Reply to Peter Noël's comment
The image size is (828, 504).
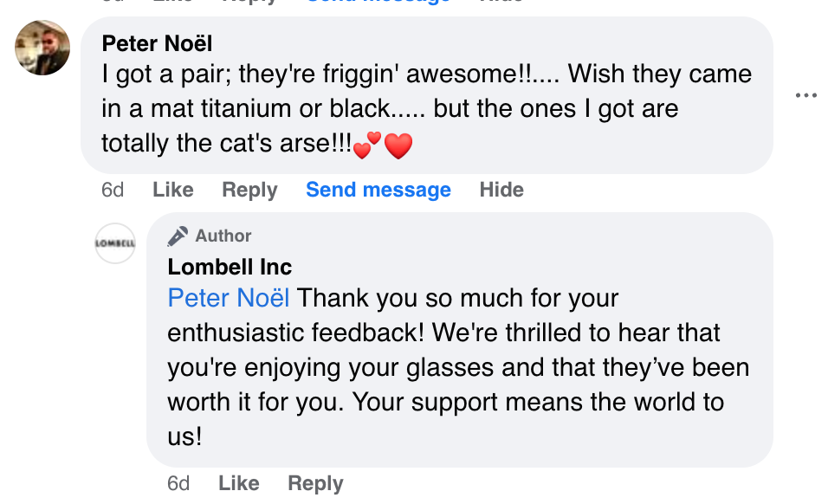(249, 190)
